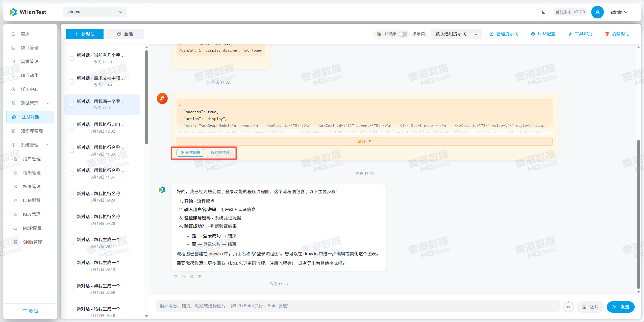The image size is (644, 322).
Task: Open the 默认通用提示词 prompt dropdown
Action: (x=456, y=34)
